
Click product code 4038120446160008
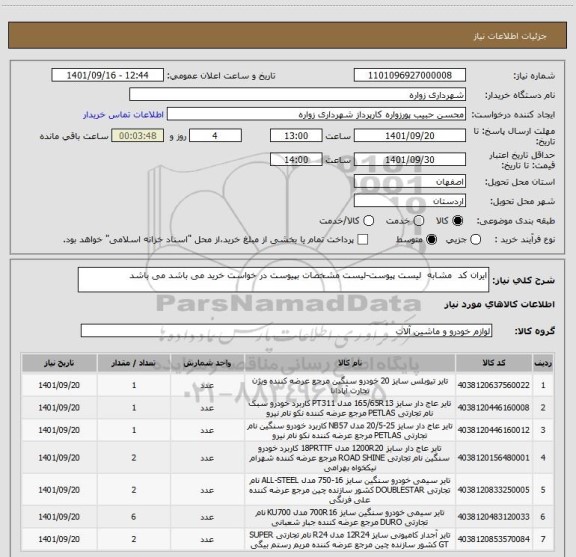click(493, 407)
